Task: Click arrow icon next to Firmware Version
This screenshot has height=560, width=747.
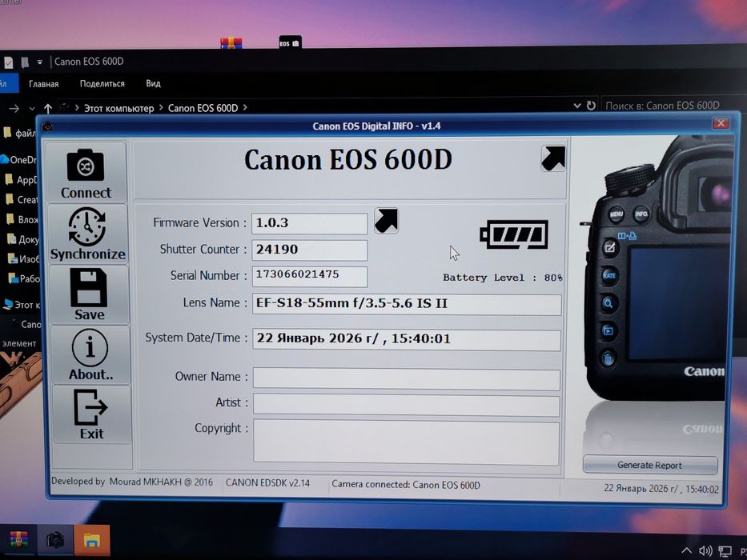Action: [386, 221]
